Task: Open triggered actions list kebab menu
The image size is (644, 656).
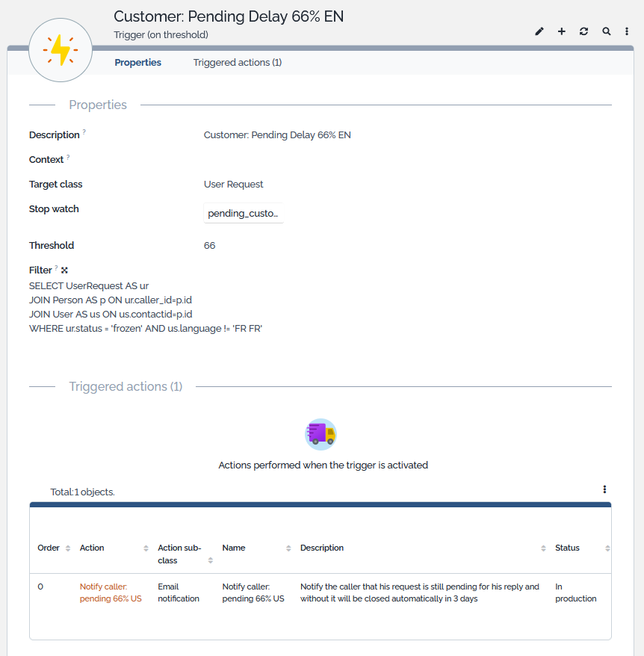Action: point(604,489)
